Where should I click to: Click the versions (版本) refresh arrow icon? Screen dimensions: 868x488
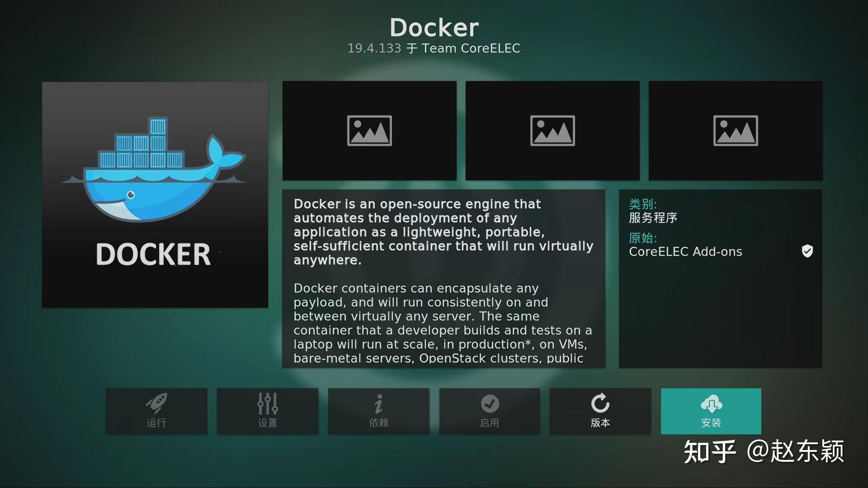tap(600, 403)
